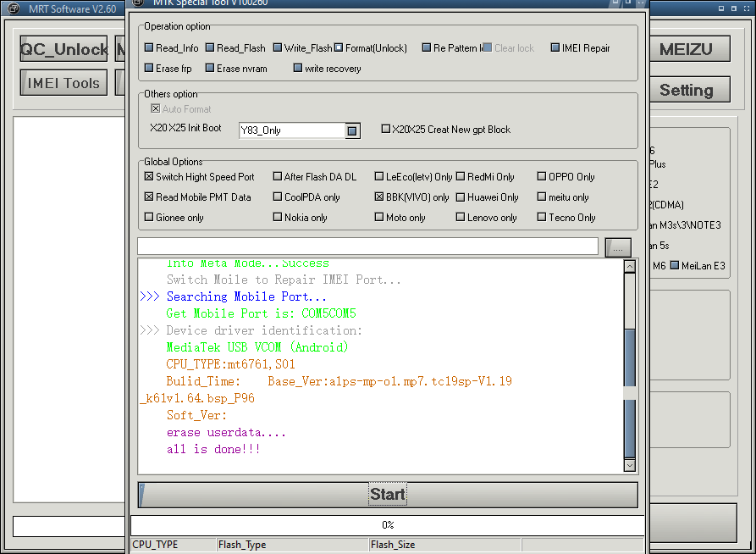Click the browse file ellipsis button

click(x=618, y=247)
